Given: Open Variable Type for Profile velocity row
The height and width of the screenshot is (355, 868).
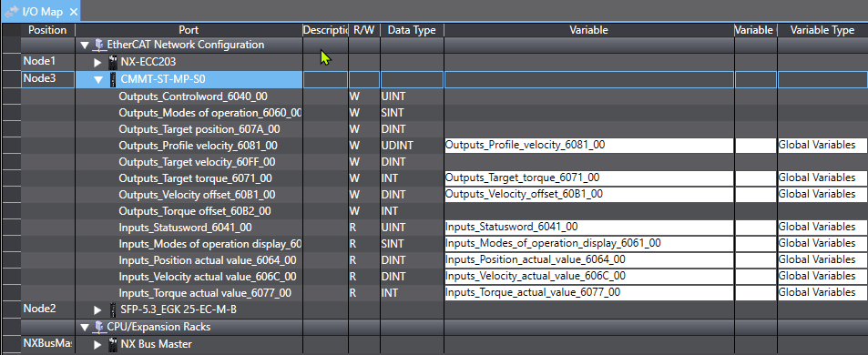Looking at the screenshot, I should pos(822,146).
